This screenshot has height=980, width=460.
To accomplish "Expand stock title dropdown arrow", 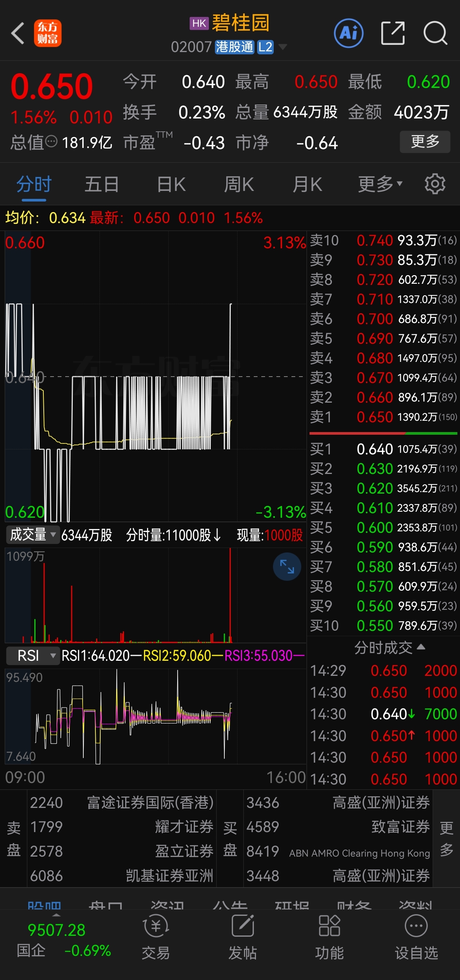I will click(282, 47).
